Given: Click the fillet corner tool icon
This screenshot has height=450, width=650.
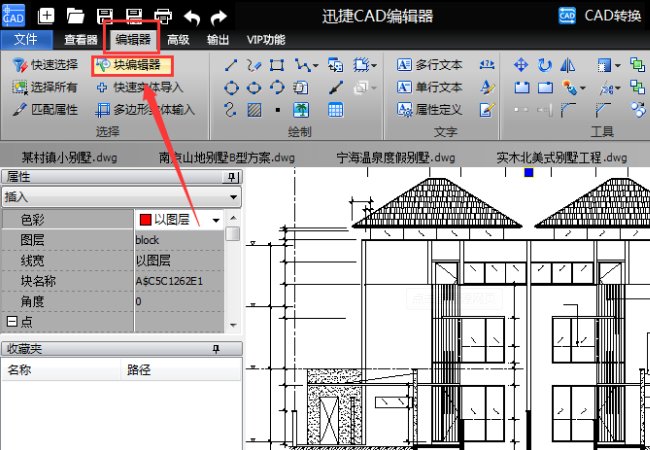Looking at the screenshot, I should click(x=568, y=110).
